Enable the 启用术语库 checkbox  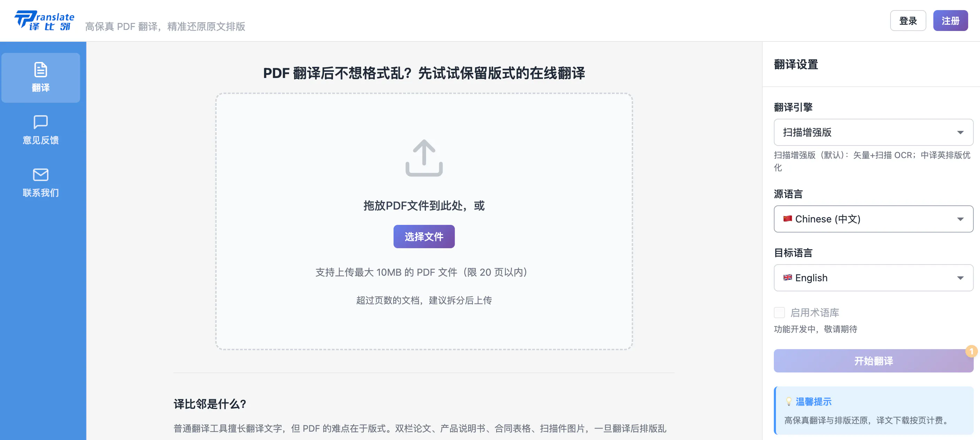click(779, 313)
